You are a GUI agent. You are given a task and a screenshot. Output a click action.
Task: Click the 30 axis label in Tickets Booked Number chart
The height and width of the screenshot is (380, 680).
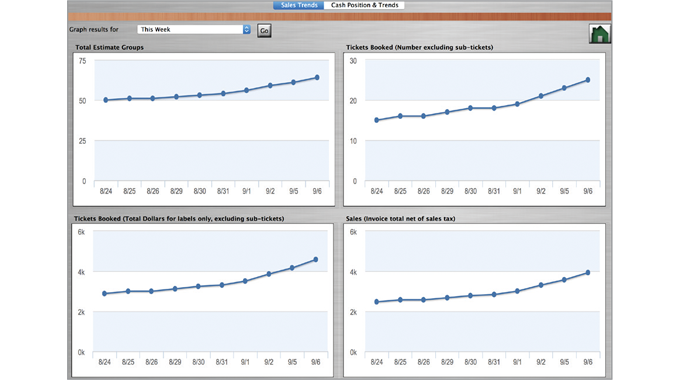click(353, 61)
